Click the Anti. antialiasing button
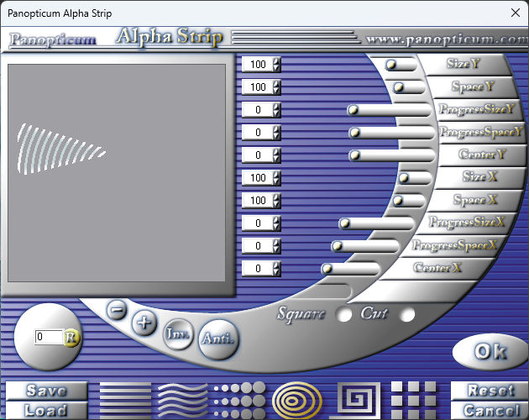 [218, 339]
